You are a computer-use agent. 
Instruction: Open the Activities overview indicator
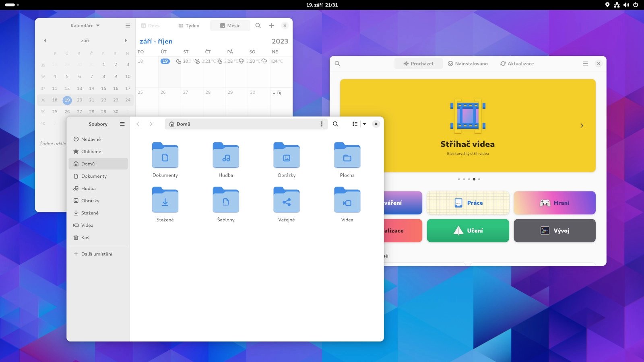12,5
